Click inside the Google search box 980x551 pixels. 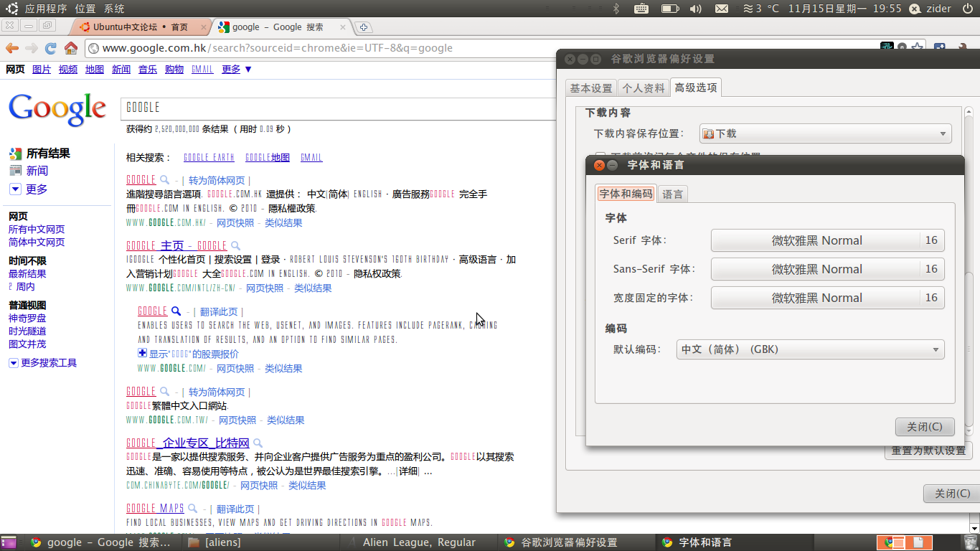pyautogui.click(x=337, y=108)
